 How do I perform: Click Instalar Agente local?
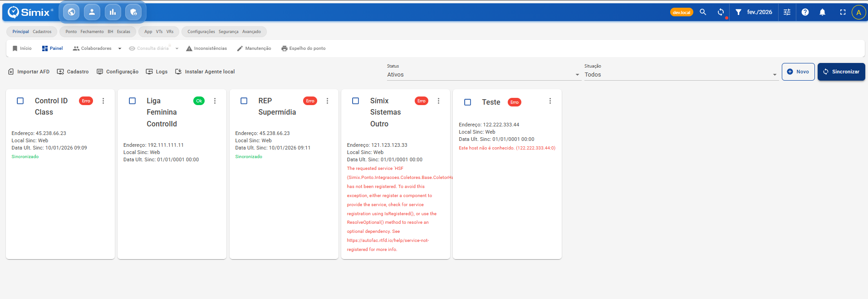coord(205,72)
